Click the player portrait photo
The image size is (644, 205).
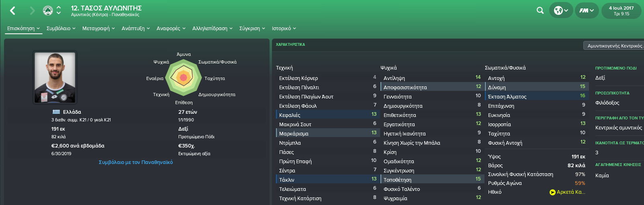(55, 77)
